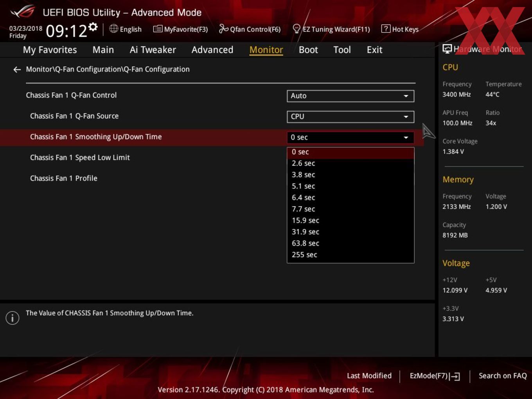
Task: Switch to Main tab
Action: [103, 50]
